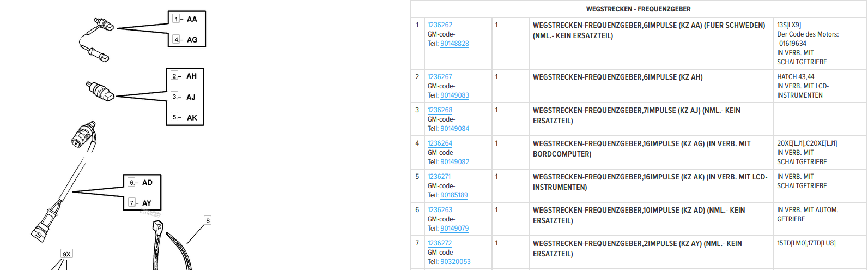
Task: Click the 9X callout label
Action: (66, 254)
